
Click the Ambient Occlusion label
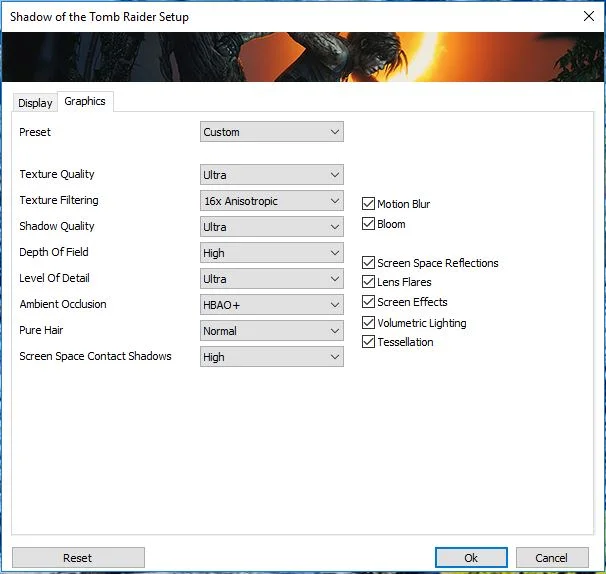63,304
